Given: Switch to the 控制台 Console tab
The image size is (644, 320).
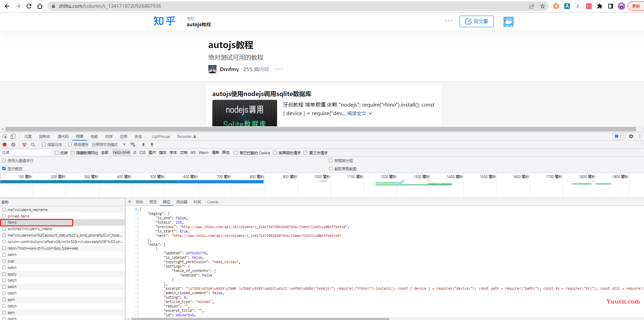Looking at the screenshot, I should click(44, 137).
